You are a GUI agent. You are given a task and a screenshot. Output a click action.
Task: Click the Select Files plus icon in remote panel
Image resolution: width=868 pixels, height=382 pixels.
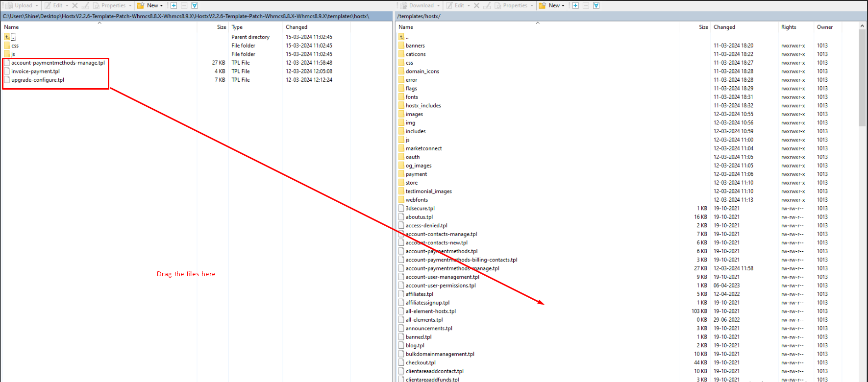(x=575, y=5)
